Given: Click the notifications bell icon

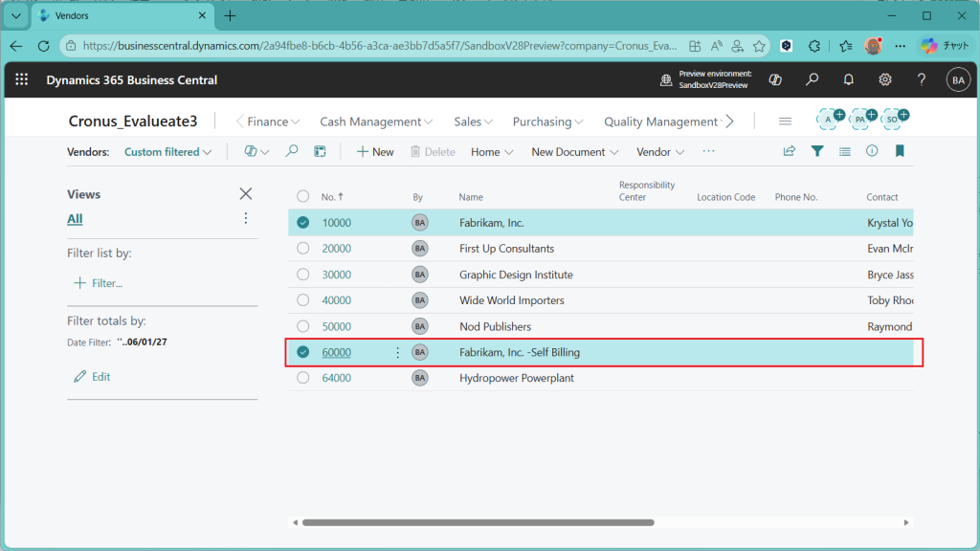Looking at the screenshot, I should [848, 80].
